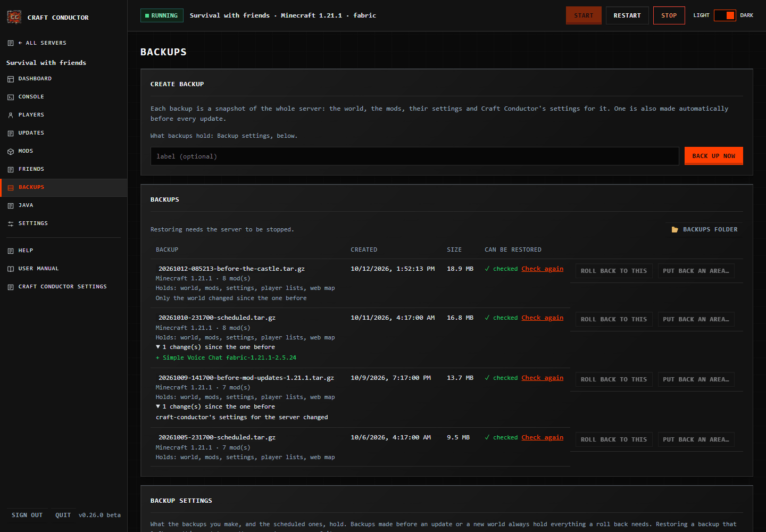Click Check again for before-the-castle backup

542,269
